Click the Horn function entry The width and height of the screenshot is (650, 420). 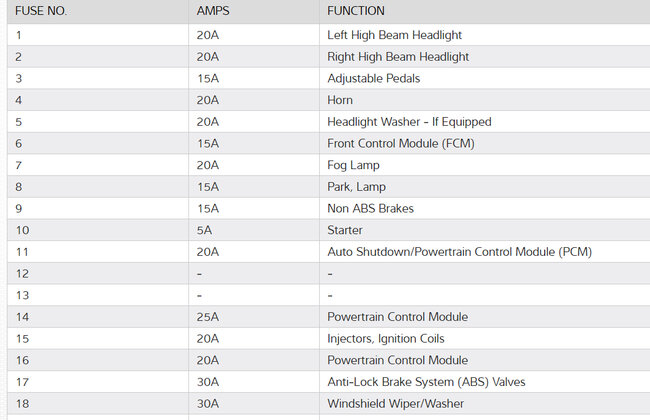coord(340,100)
